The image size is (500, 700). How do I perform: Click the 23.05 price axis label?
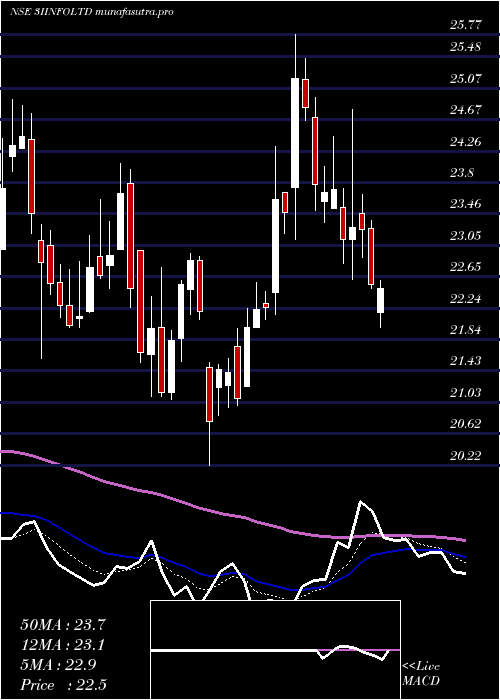tap(466, 236)
